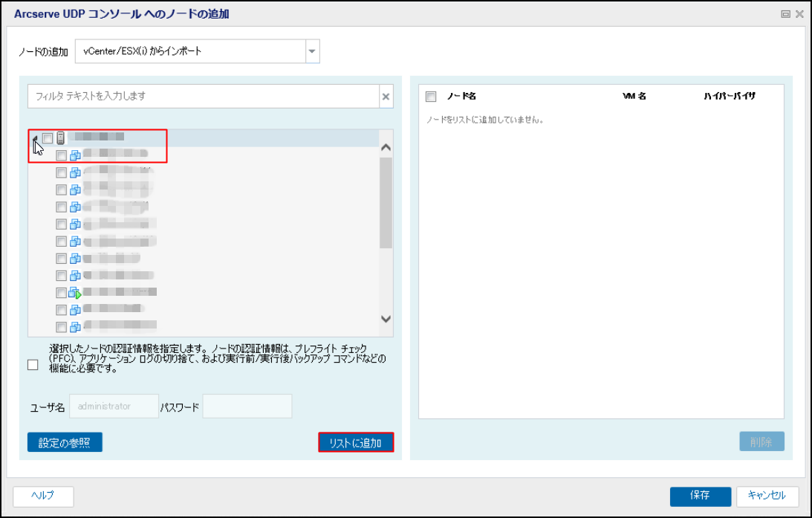Click the キャンセル button
This screenshot has width=812, height=518.
pyautogui.click(x=767, y=496)
